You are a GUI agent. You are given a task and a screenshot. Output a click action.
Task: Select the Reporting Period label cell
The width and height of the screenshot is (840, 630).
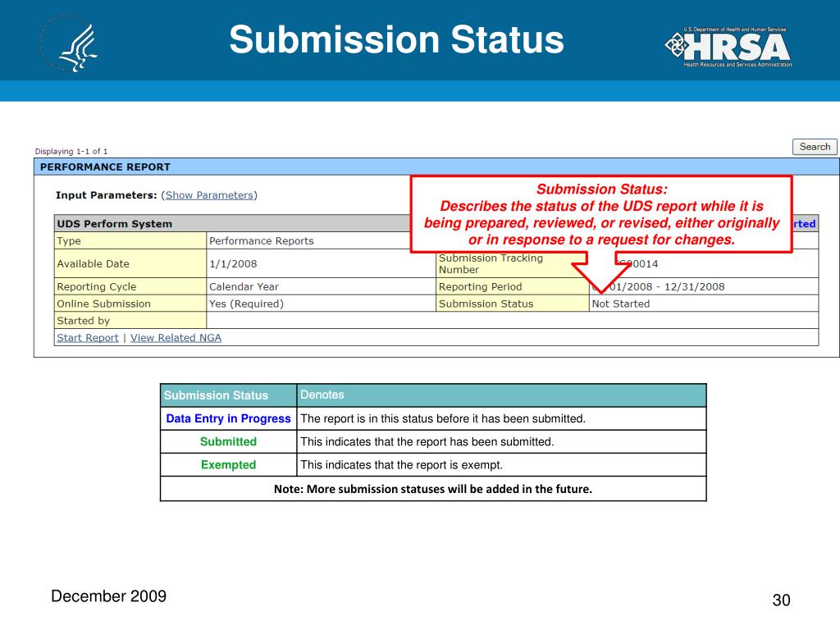[x=513, y=286]
